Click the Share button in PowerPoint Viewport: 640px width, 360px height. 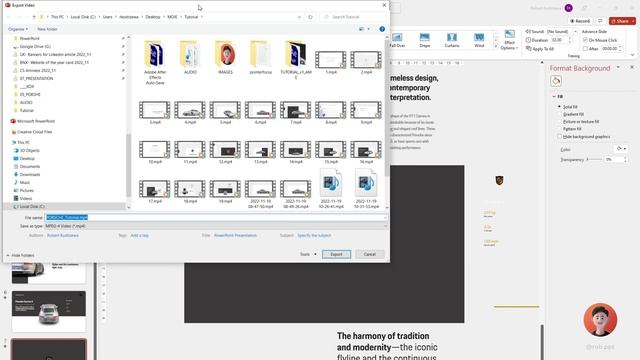pyautogui.click(x=622, y=21)
